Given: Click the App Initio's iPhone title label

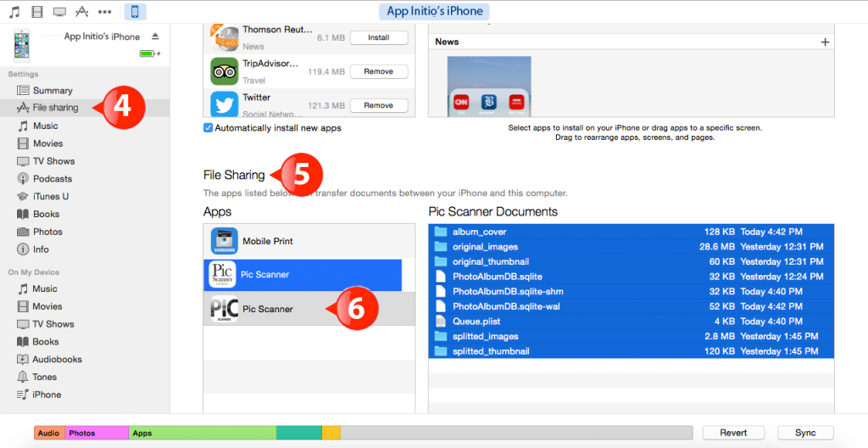Looking at the screenshot, I should [435, 11].
